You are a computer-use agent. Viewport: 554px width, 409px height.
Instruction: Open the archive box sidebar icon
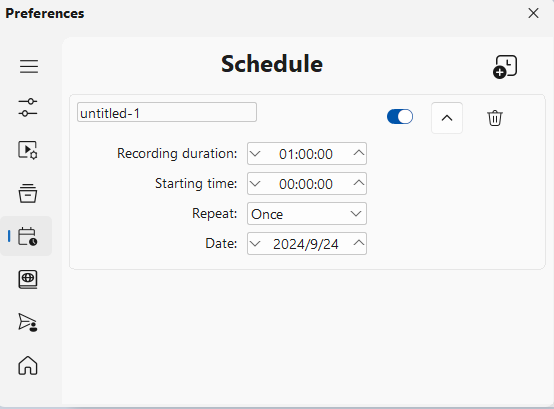pyautogui.click(x=28, y=193)
